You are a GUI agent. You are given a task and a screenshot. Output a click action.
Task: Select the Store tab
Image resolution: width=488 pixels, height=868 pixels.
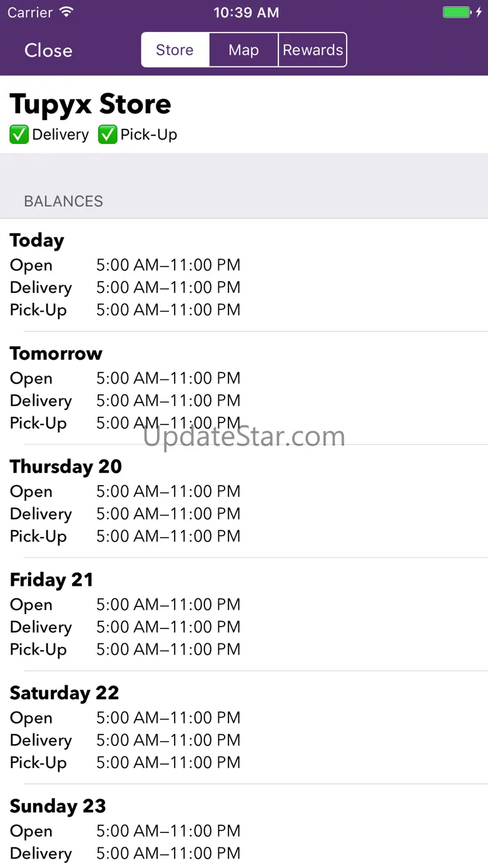coord(175,50)
